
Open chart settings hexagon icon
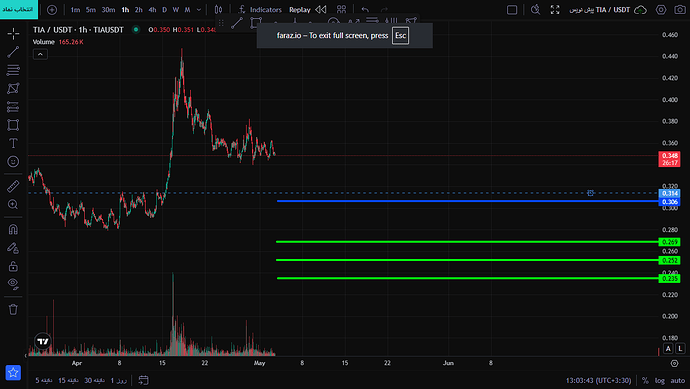661,10
